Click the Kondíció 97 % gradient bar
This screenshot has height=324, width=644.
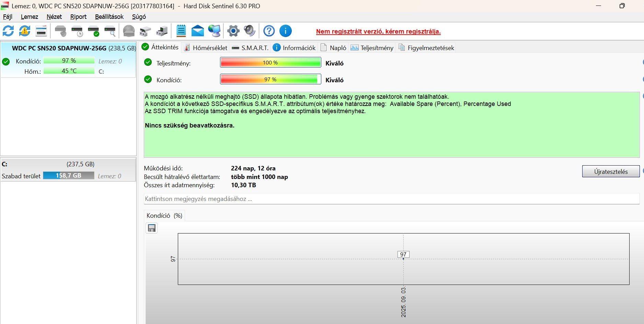point(271,79)
